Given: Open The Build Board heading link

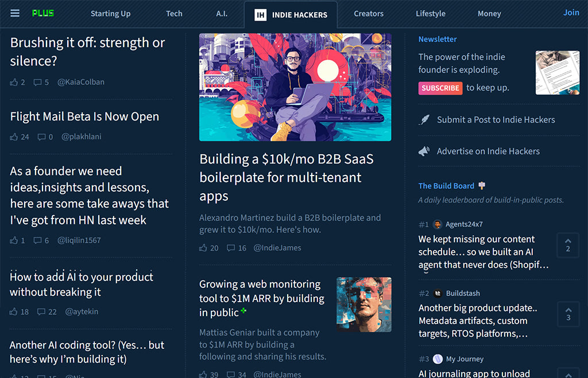Looking at the screenshot, I should click(446, 186).
